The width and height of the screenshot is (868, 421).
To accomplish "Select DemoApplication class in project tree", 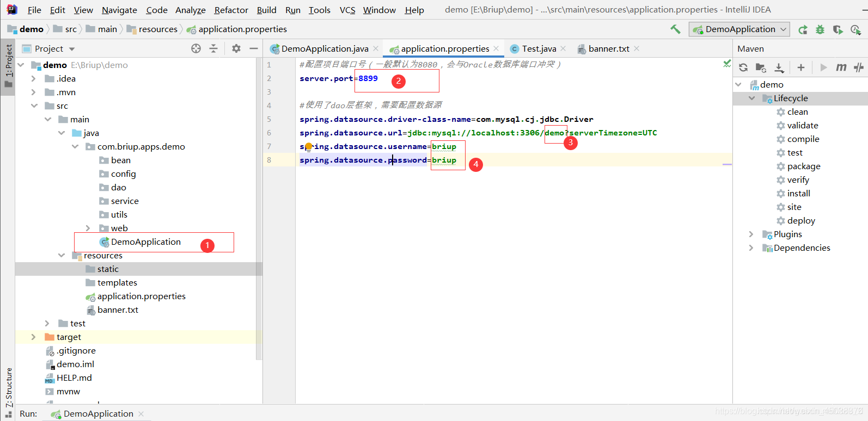I will click(145, 242).
